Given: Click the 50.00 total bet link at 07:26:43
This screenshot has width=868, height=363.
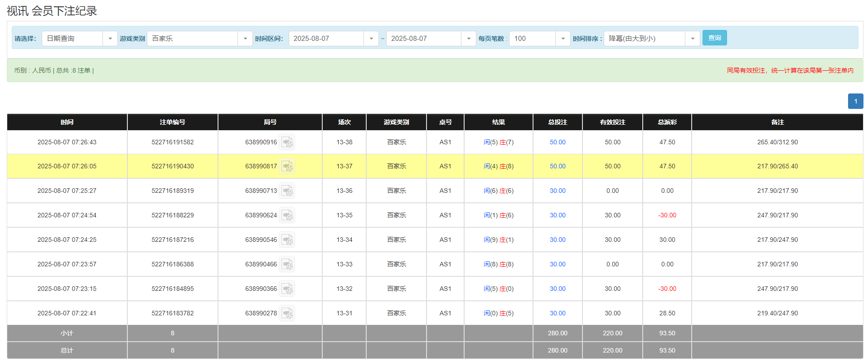Looking at the screenshot, I should pos(558,142).
